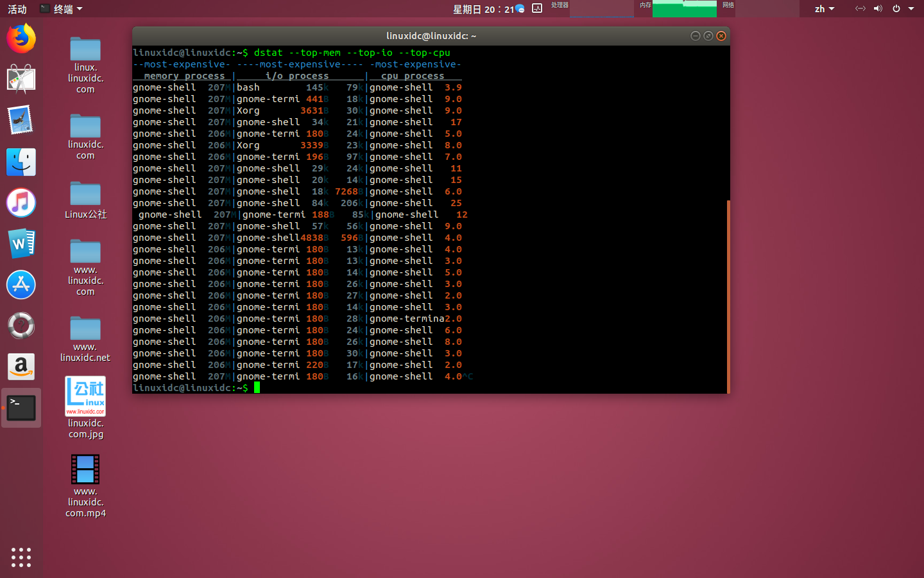
Task: Open Firefox from the dock
Action: [x=21, y=39]
